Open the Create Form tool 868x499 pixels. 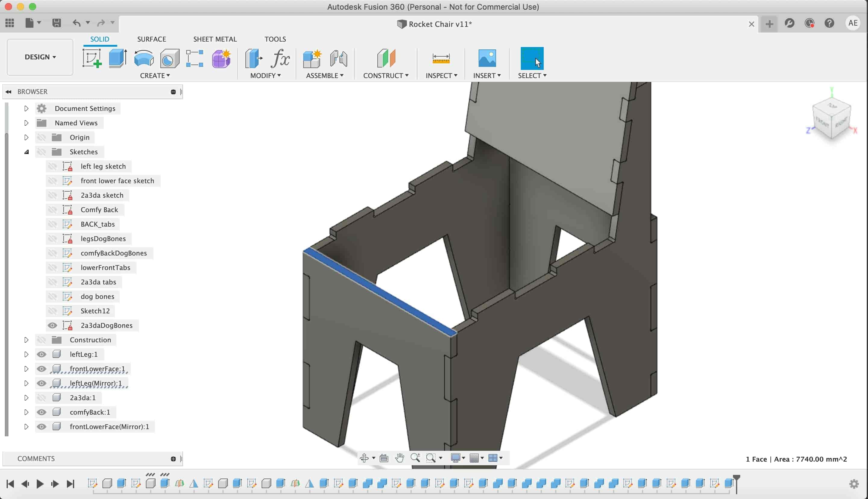point(221,58)
